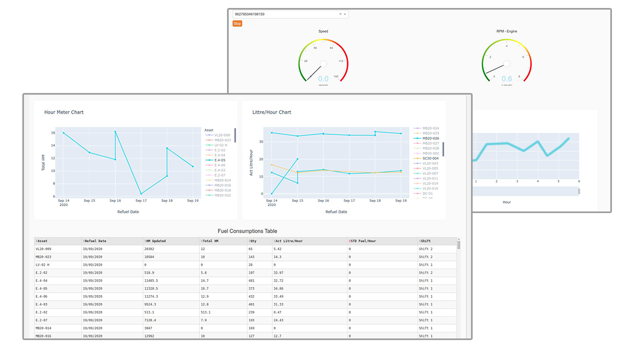Open the device ID dropdown arrow
This screenshot has height=364, width=638.
click(x=345, y=14)
